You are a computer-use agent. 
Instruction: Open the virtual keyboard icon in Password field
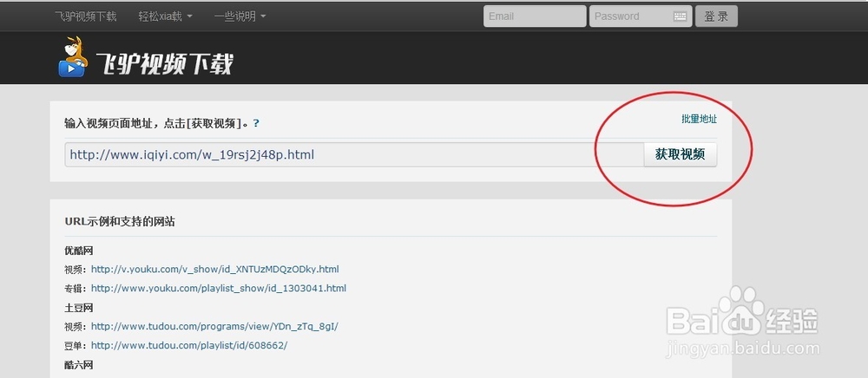681,16
